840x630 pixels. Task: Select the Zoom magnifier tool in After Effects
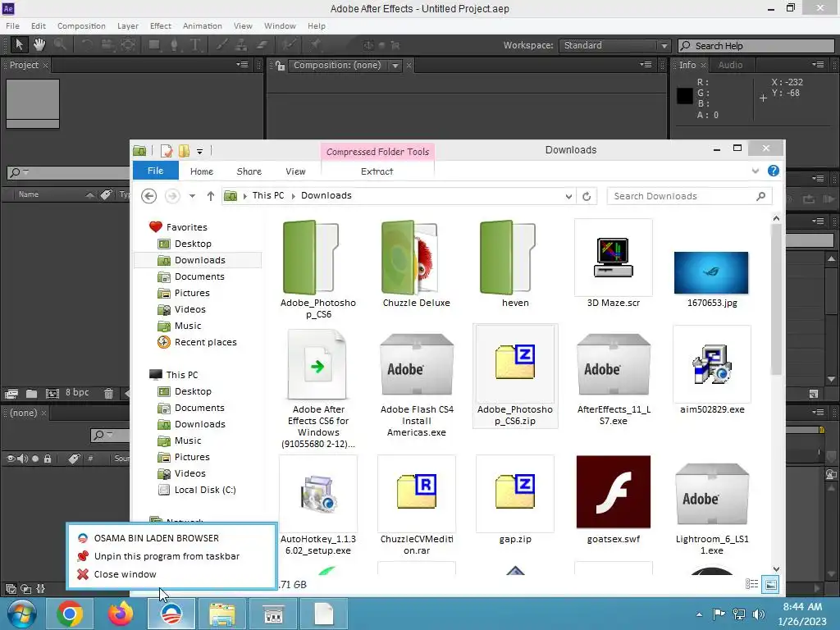click(x=60, y=44)
